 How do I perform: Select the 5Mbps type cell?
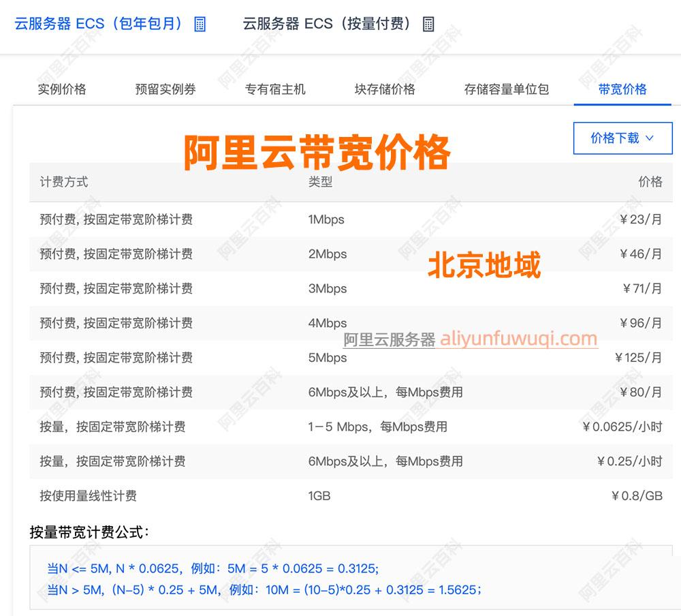(328, 358)
